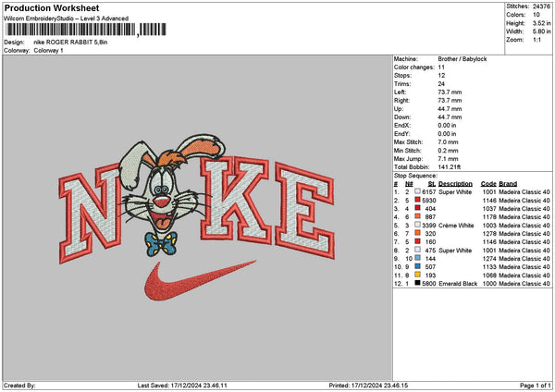Click the Page 1 of 1 indicator
The width and height of the screenshot is (555, 392).
click(x=536, y=386)
